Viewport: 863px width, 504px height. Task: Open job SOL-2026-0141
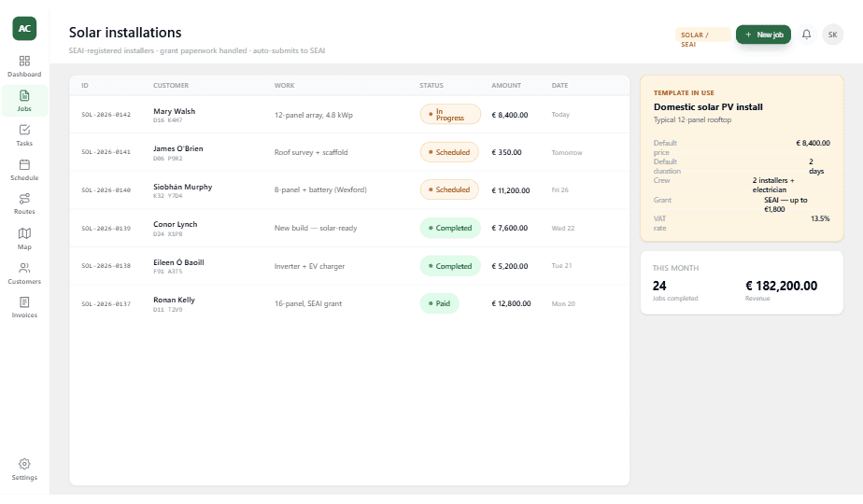click(106, 152)
